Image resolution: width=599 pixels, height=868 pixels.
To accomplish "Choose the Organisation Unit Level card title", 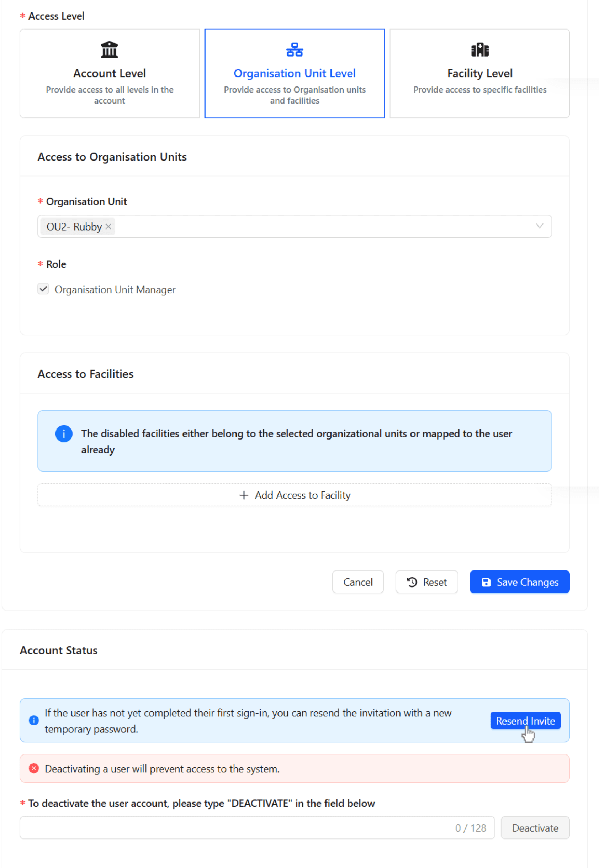I will tap(294, 74).
